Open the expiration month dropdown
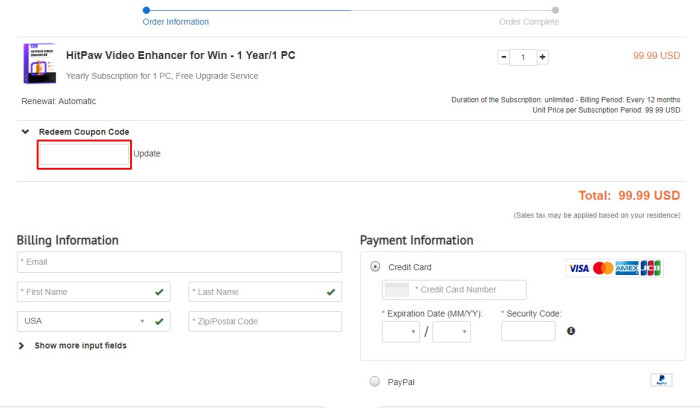This screenshot has height=408, width=700. point(401,332)
